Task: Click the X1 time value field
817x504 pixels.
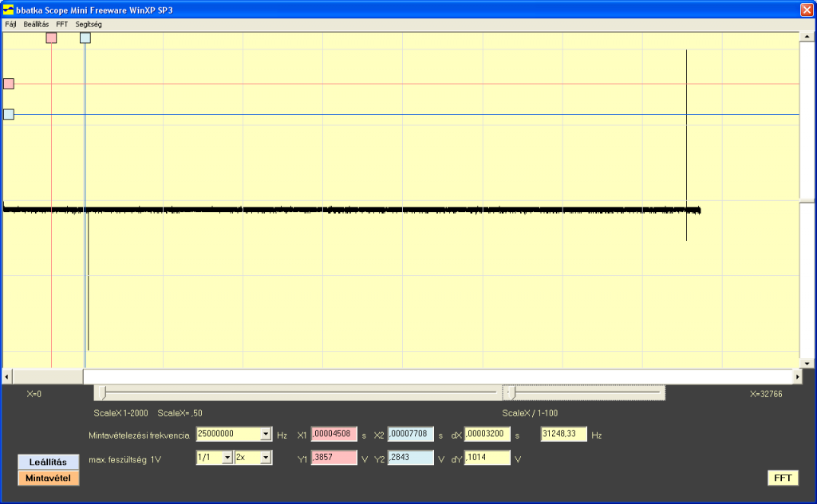Action: [334, 435]
